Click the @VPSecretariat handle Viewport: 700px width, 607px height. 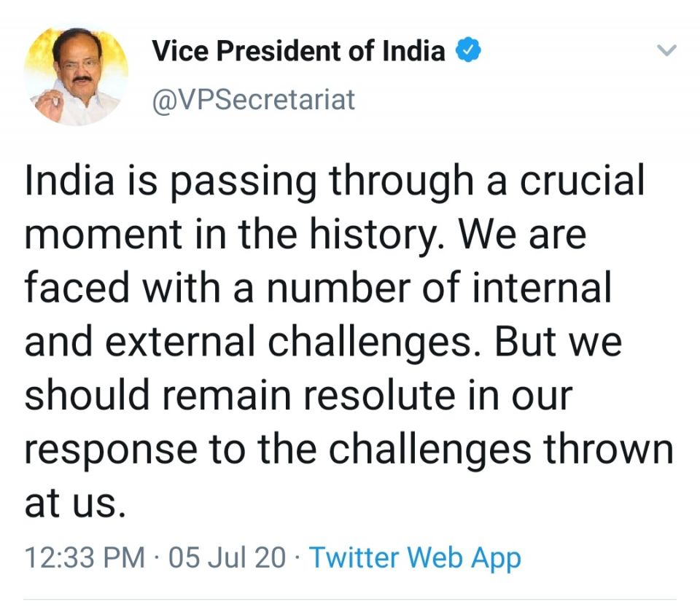253,99
